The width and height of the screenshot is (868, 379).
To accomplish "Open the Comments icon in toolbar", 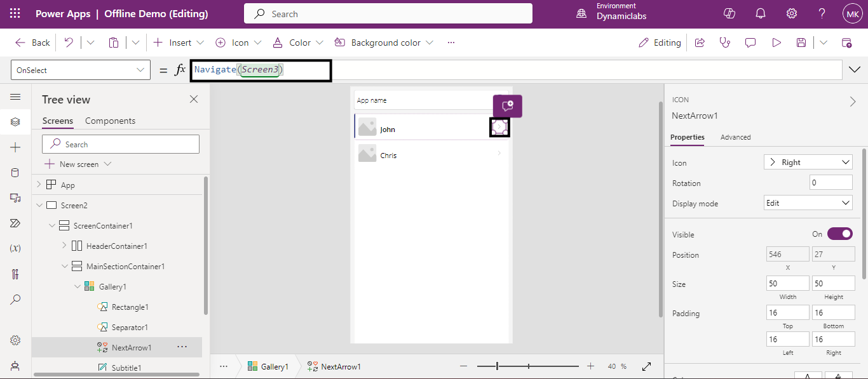I will click(x=750, y=43).
